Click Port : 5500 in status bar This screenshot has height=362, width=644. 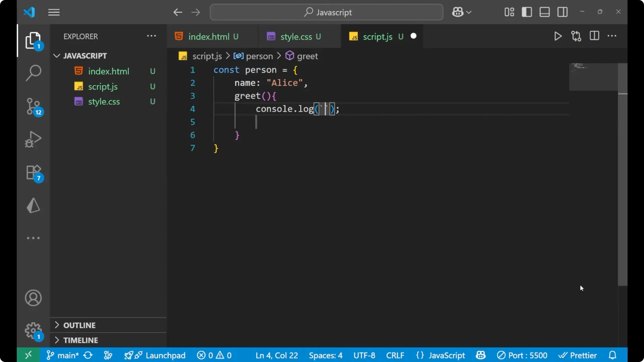click(522, 355)
